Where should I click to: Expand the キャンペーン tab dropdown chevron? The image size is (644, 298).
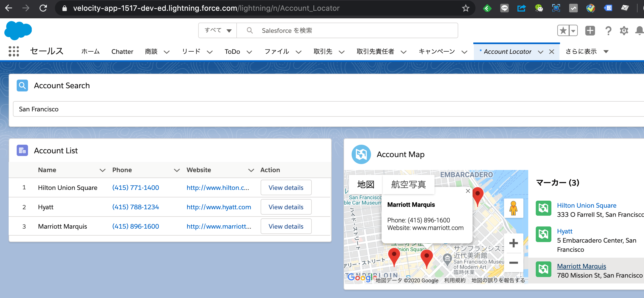[x=464, y=52]
